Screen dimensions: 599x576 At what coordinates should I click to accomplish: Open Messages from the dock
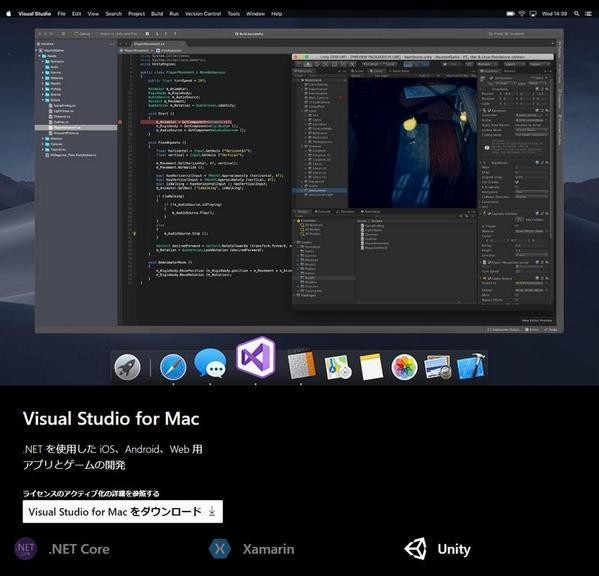click(x=210, y=363)
